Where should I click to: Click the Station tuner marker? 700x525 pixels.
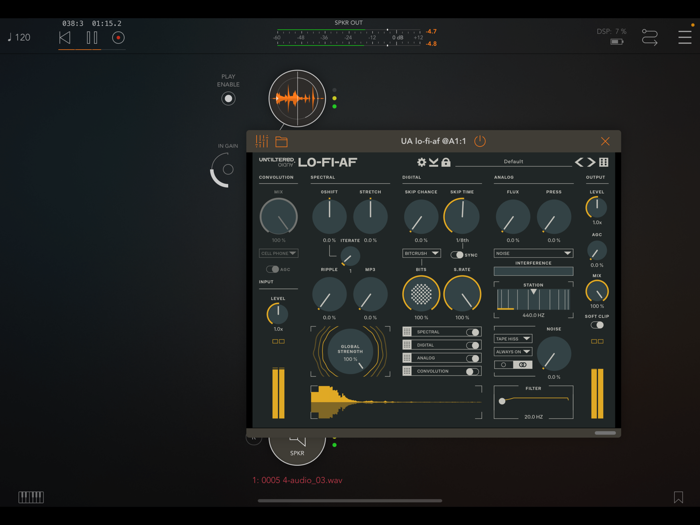[533, 292]
